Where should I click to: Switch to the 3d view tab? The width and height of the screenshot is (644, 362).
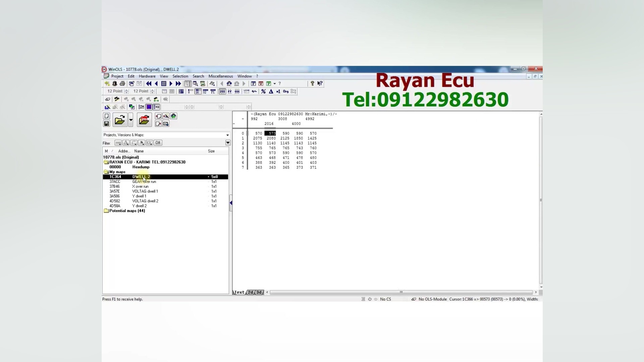(259, 292)
